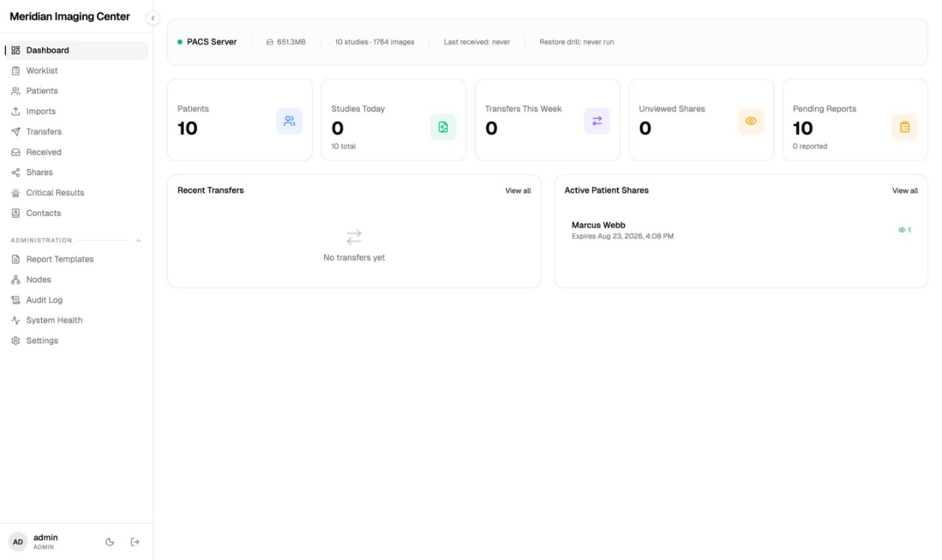Click the 651.3MB storage indicator
This screenshot has width=942, height=560.
point(286,42)
